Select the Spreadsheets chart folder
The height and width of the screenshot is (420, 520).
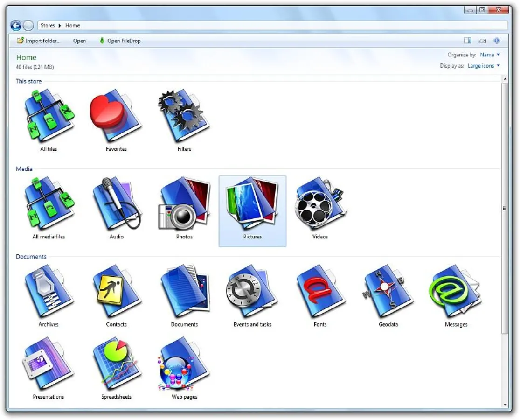tap(116, 364)
